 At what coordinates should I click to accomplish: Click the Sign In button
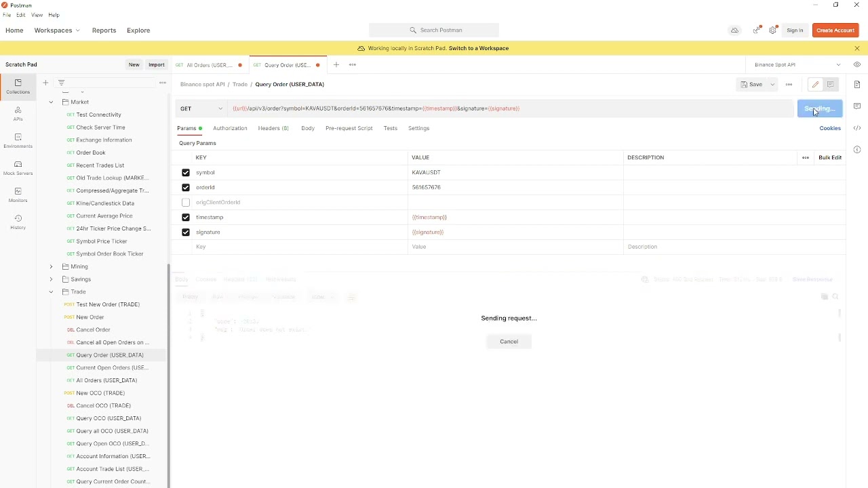tap(795, 30)
